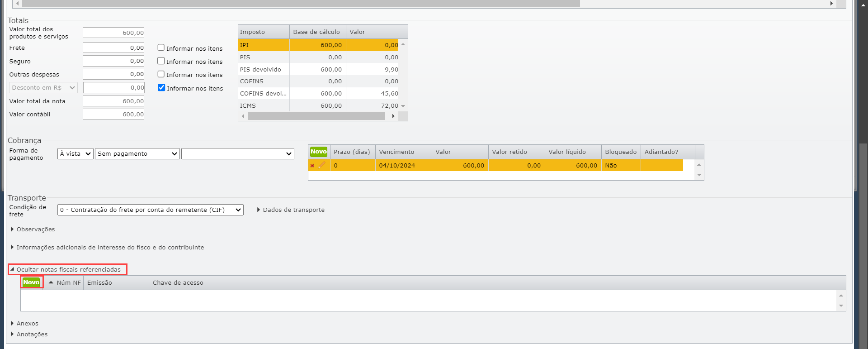Image resolution: width=868 pixels, height=349 pixels.
Task: Click up arrow in tax table scrollbar
Action: [x=403, y=44]
